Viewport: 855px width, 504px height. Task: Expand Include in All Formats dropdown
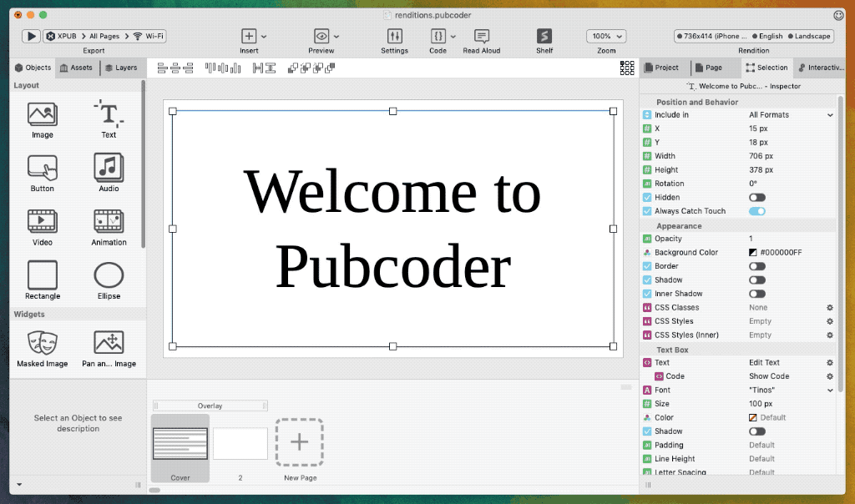click(x=791, y=115)
